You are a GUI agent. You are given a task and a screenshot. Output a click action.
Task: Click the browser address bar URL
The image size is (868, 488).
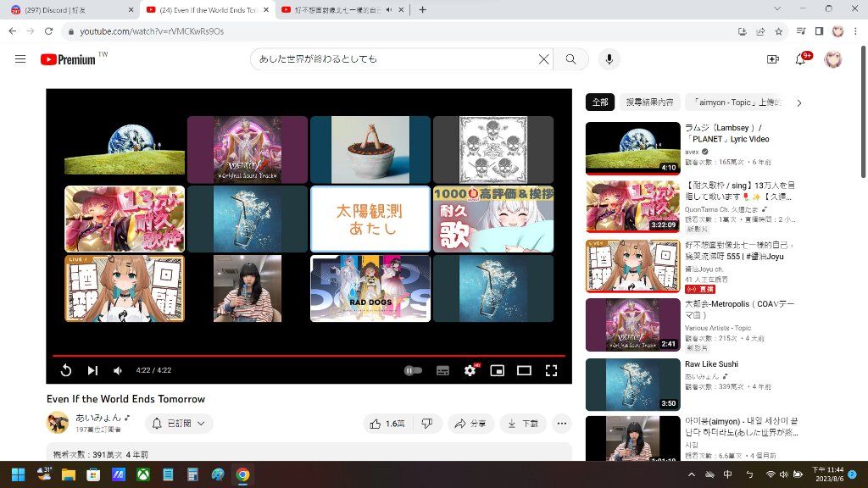click(x=152, y=31)
